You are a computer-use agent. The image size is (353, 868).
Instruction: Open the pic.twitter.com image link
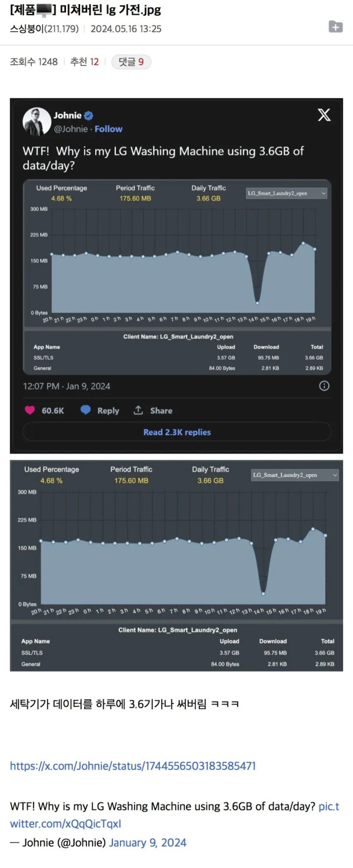coord(175,814)
